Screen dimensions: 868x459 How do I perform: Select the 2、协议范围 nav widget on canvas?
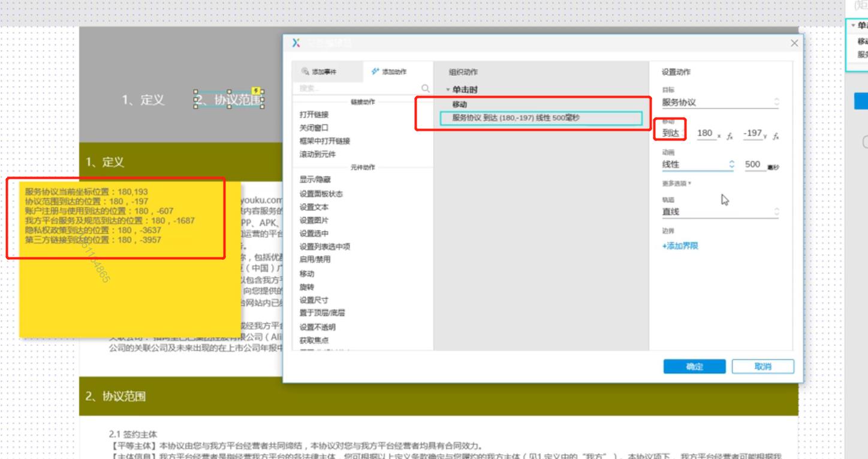229,100
